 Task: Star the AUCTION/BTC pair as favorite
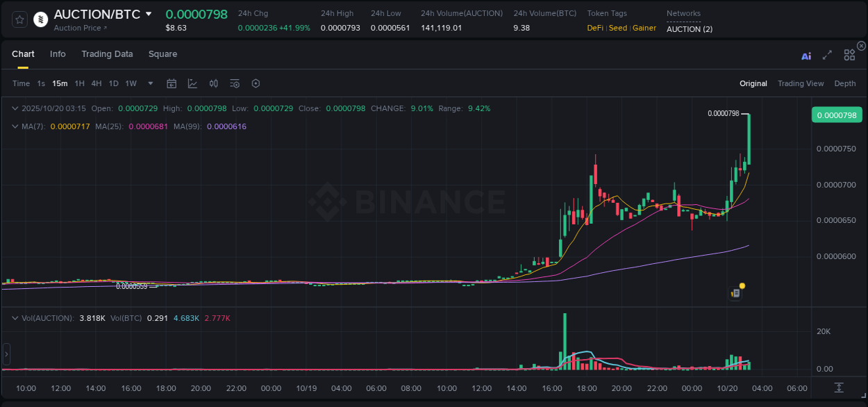click(x=19, y=19)
